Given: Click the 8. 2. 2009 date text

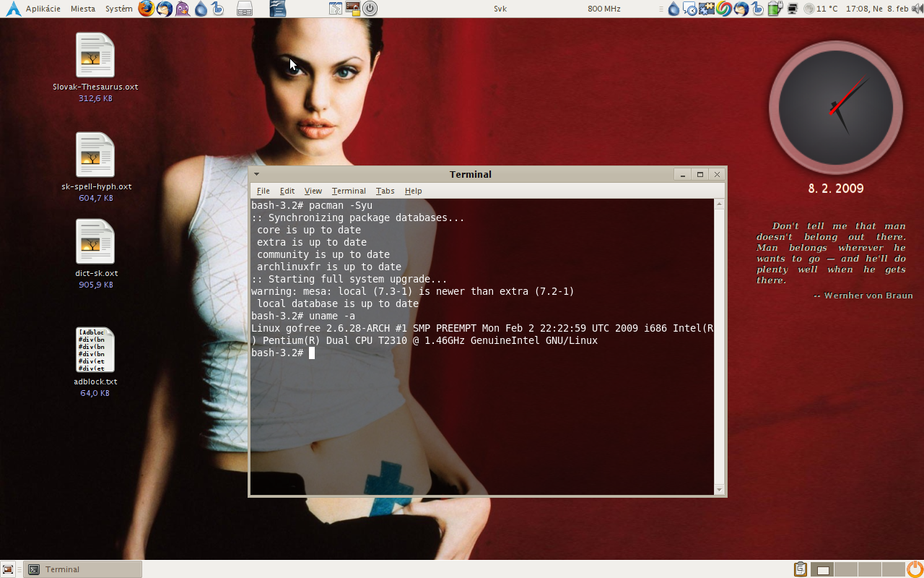Looking at the screenshot, I should (x=836, y=189).
